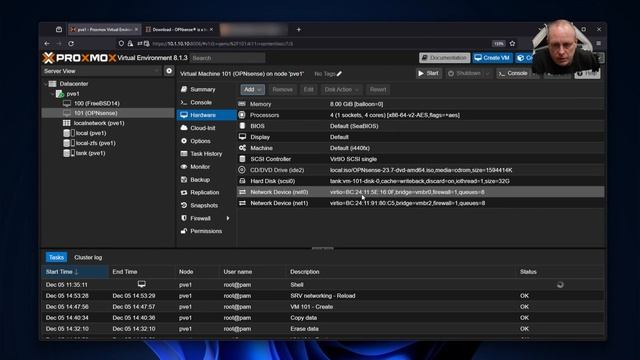Select the SRV networking - Reload task
Viewport: 640px width, 360px height.
pos(322,296)
